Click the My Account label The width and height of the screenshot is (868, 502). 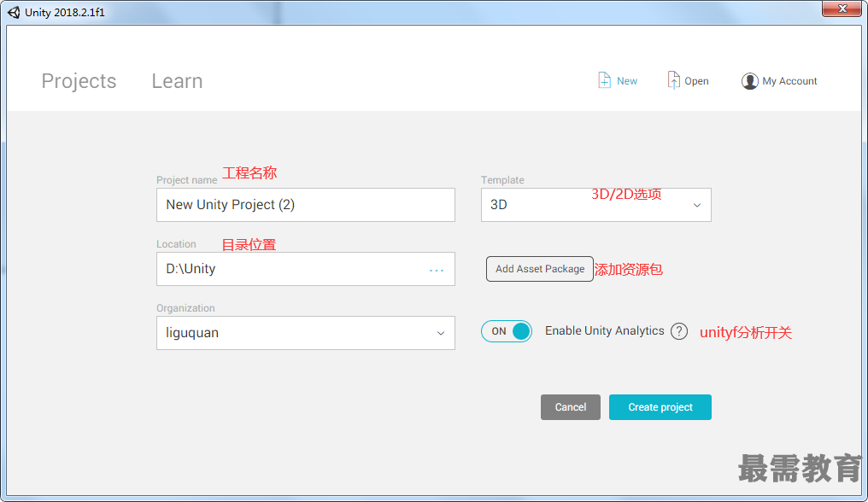(x=789, y=81)
